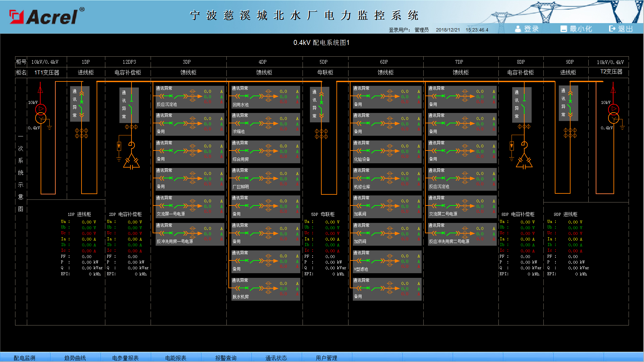Click the login user icon
The width and height of the screenshot is (644, 362).
[x=518, y=29]
